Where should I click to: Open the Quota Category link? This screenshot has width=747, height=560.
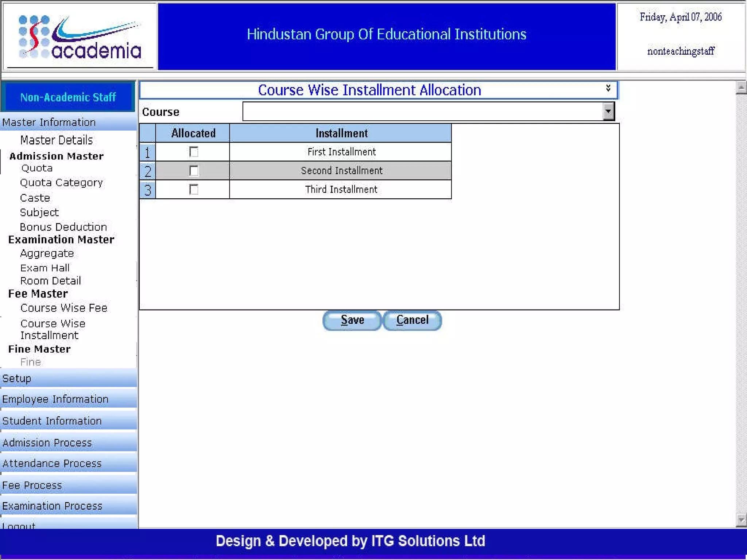pyautogui.click(x=61, y=182)
